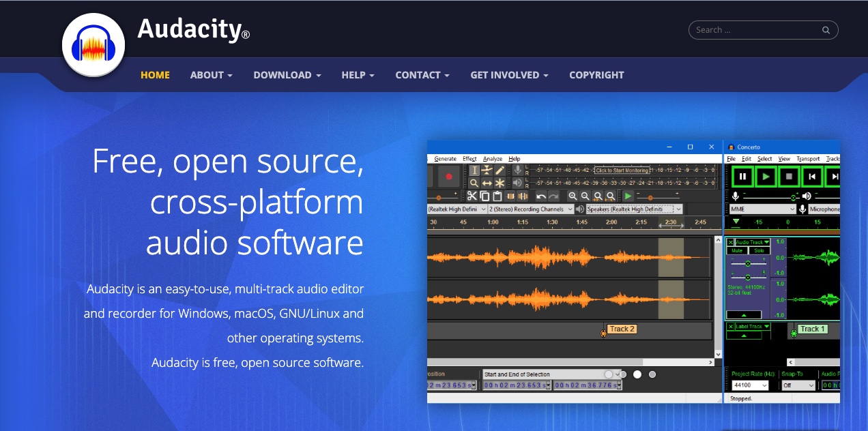Click the Redo arrow icon

tap(553, 196)
